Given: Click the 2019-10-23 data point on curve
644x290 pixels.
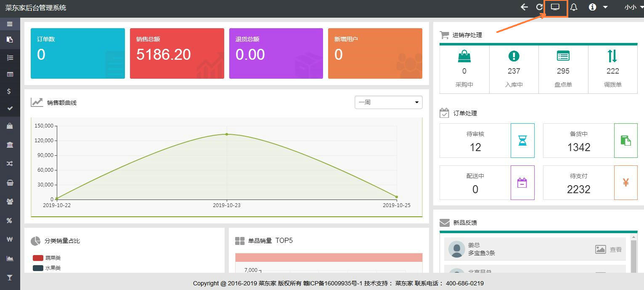Looking at the screenshot, I should coord(227,134).
